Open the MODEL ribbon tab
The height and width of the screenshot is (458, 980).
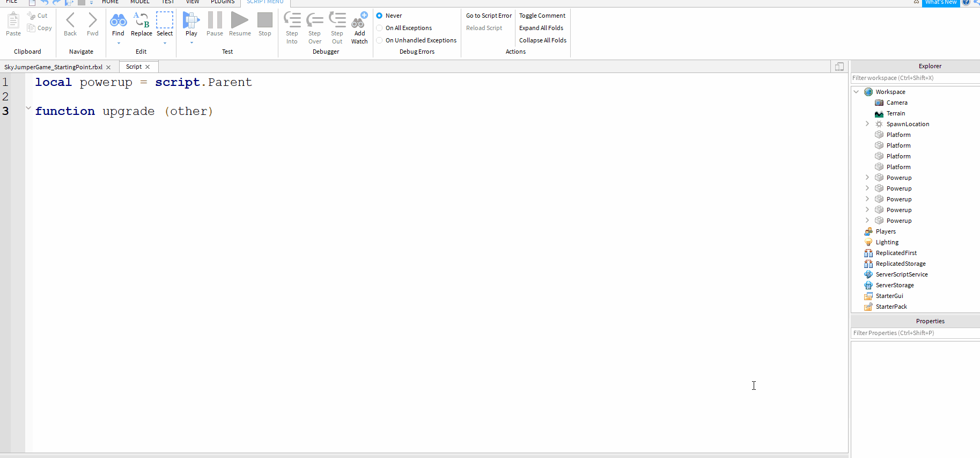(140, 2)
